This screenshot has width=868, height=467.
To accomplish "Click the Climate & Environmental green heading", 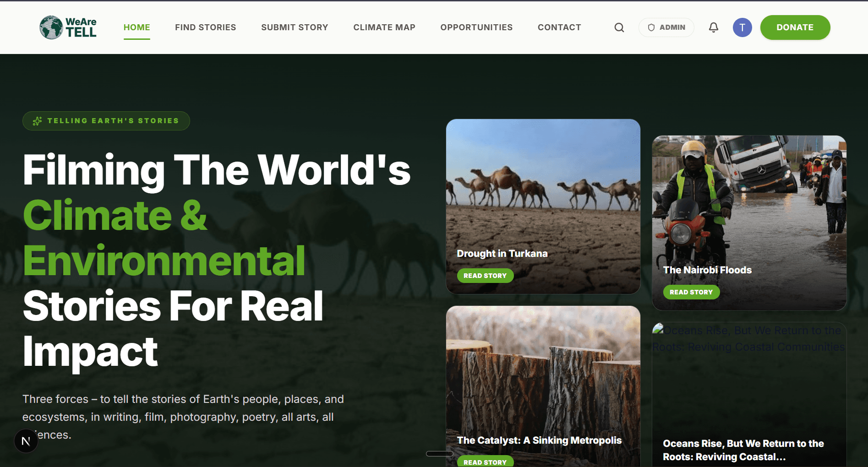I will [164, 238].
